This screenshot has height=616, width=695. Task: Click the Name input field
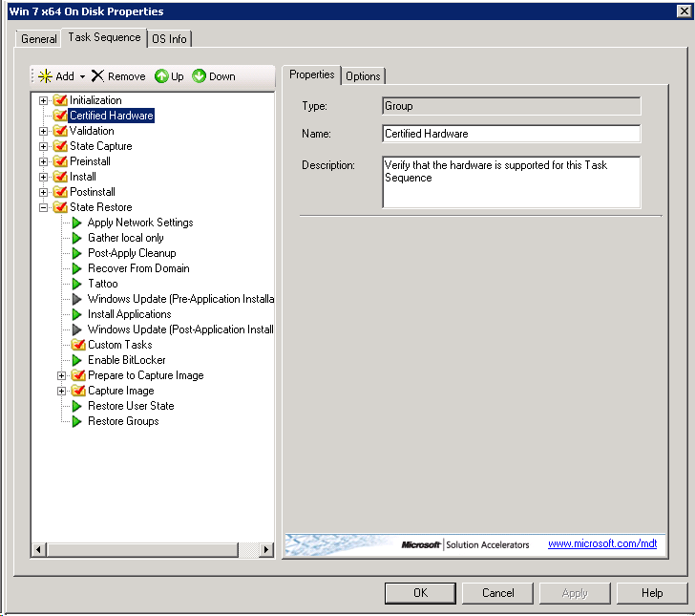[x=512, y=134]
